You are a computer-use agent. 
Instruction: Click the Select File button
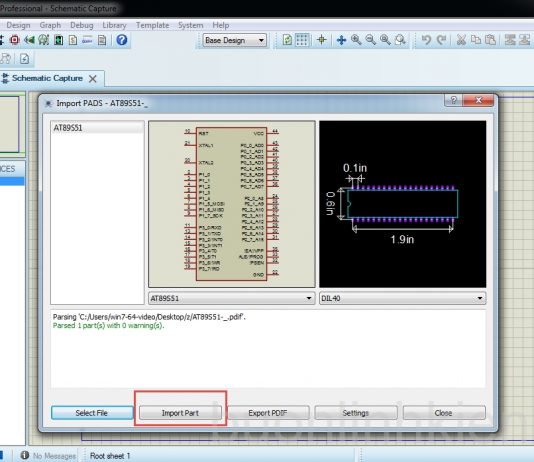pos(92,413)
